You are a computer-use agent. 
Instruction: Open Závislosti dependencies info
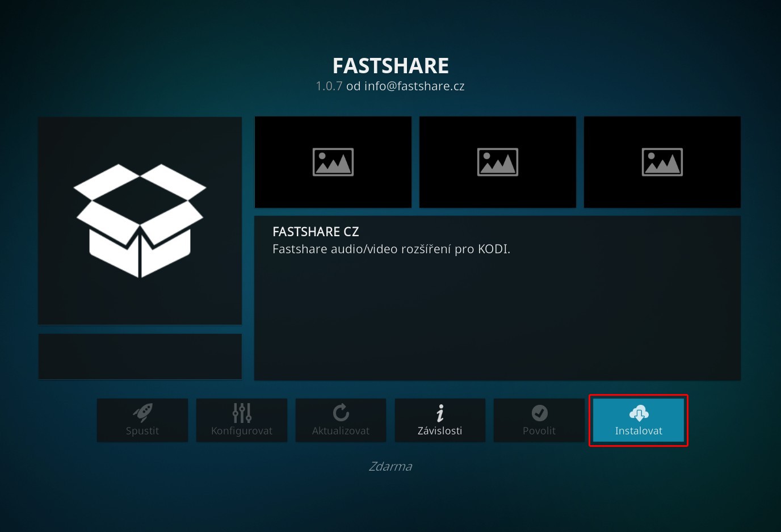440,420
